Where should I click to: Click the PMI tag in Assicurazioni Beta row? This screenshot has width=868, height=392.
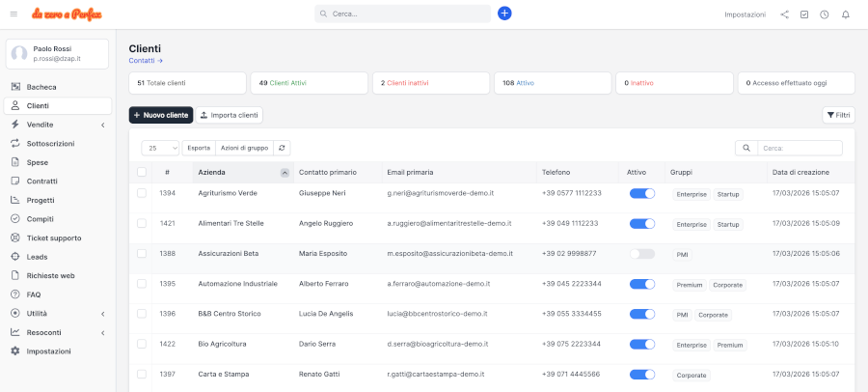coord(682,255)
